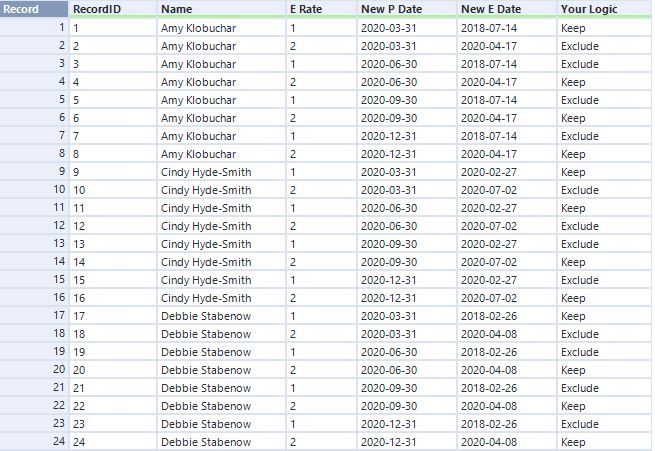Click Your Logic Keep cell of record 20
Viewport: 655px width, 451px height.
604,370
